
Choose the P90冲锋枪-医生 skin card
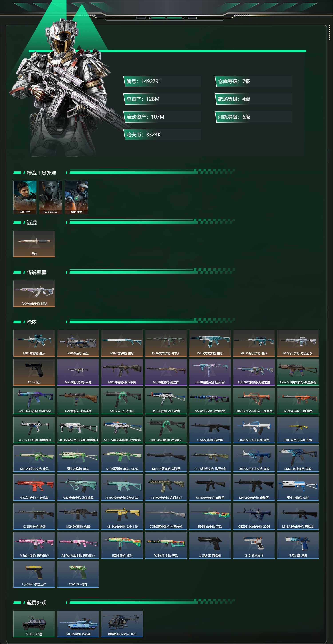(x=78, y=343)
